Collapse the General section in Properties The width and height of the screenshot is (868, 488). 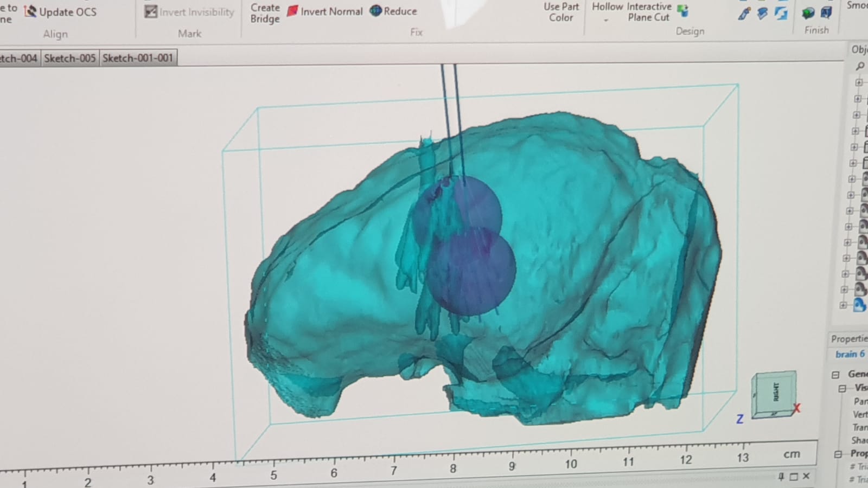(835, 374)
